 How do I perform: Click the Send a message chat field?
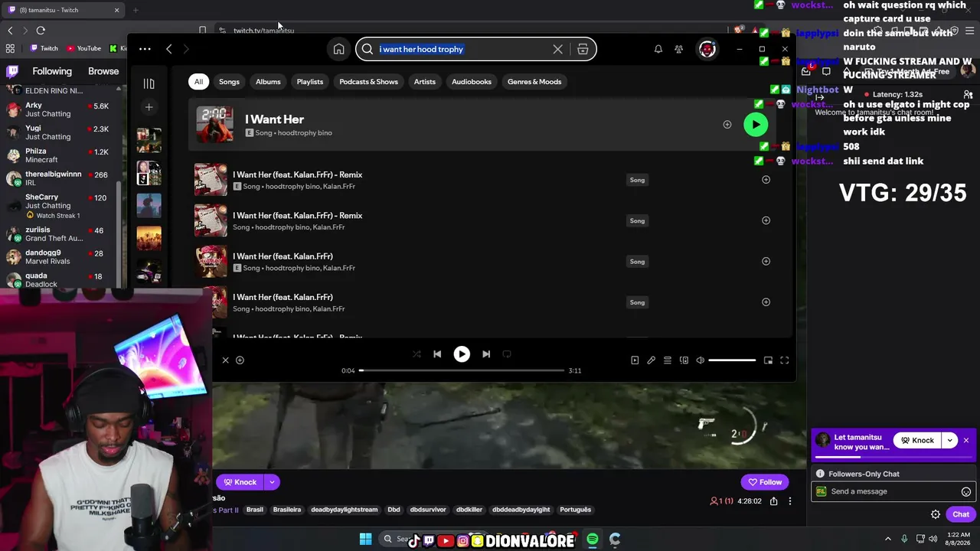point(892,491)
